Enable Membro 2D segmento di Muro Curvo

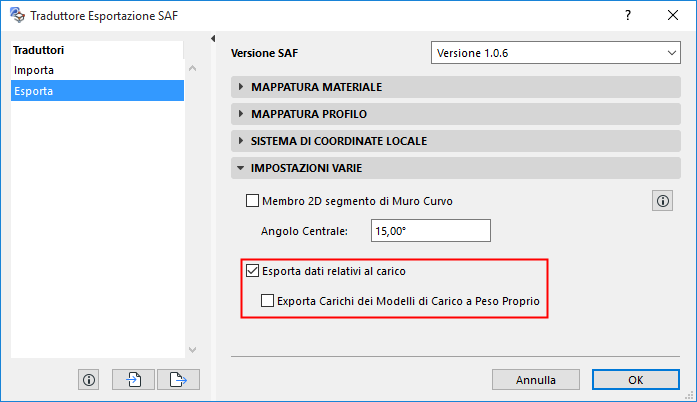[x=252, y=201]
